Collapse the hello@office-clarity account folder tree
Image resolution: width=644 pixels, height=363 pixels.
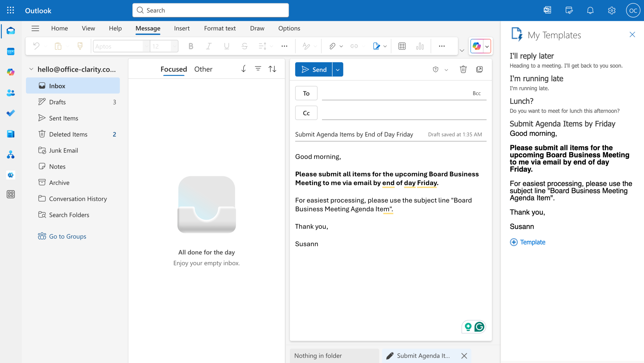coord(31,69)
